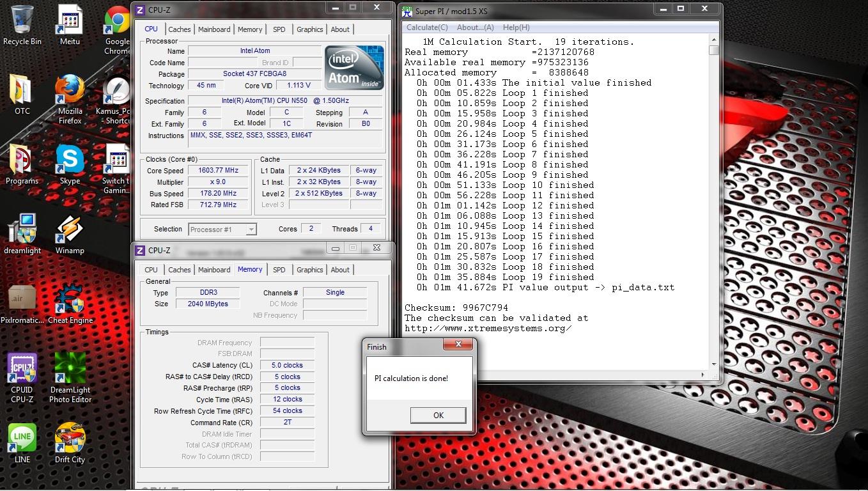Switch to CPU tab in lower CPU-Z window

click(151, 270)
